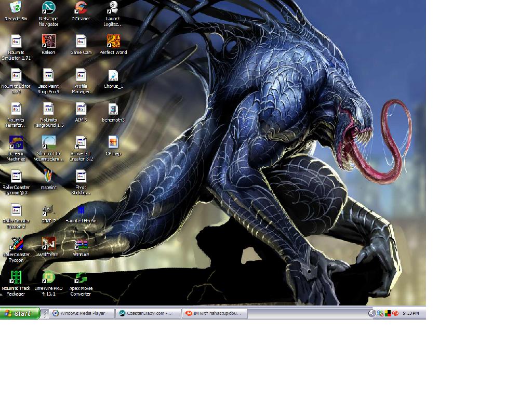Switch to the IM conversation taskbar button
The width and height of the screenshot is (532, 399).
pyautogui.click(x=215, y=313)
